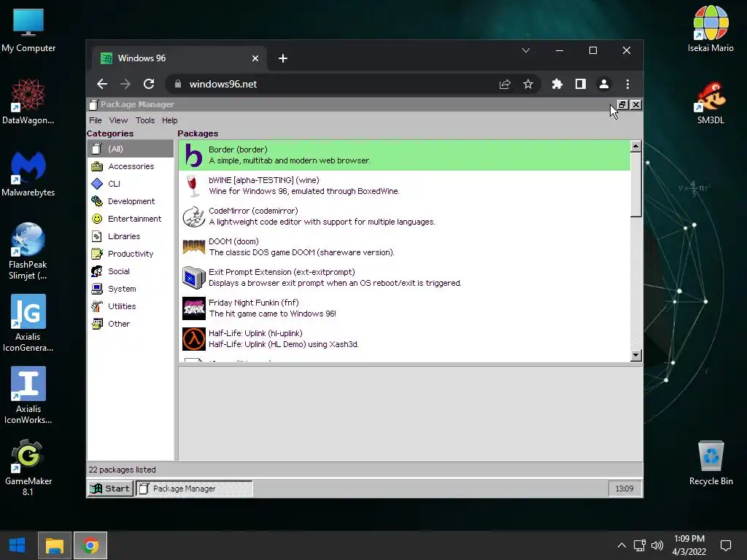Click scrollbar down arrow in package list

click(635, 355)
